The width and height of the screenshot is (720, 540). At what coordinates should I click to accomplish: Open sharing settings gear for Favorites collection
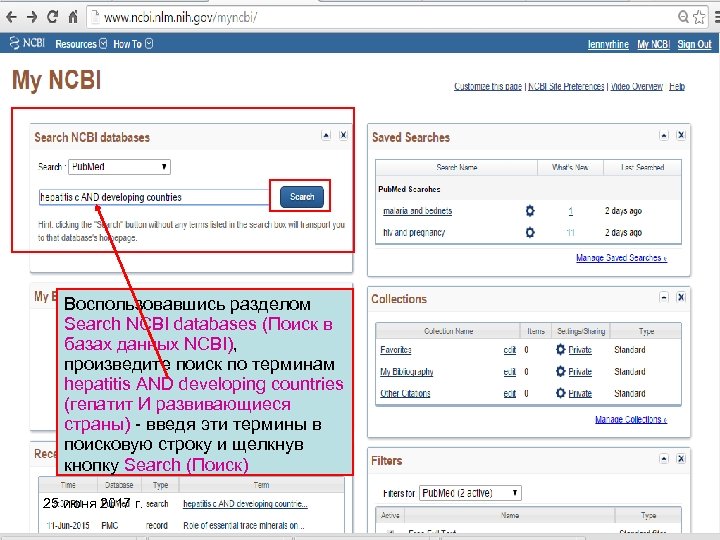pyautogui.click(x=560, y=349)
